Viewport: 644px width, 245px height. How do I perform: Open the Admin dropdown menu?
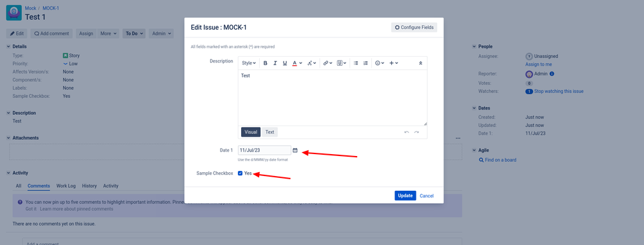[161, 34]
